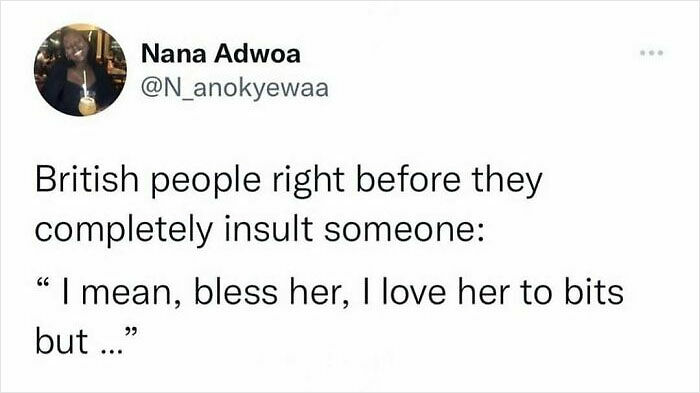Click the word "they" ending the first line

[x=508, y=181]
